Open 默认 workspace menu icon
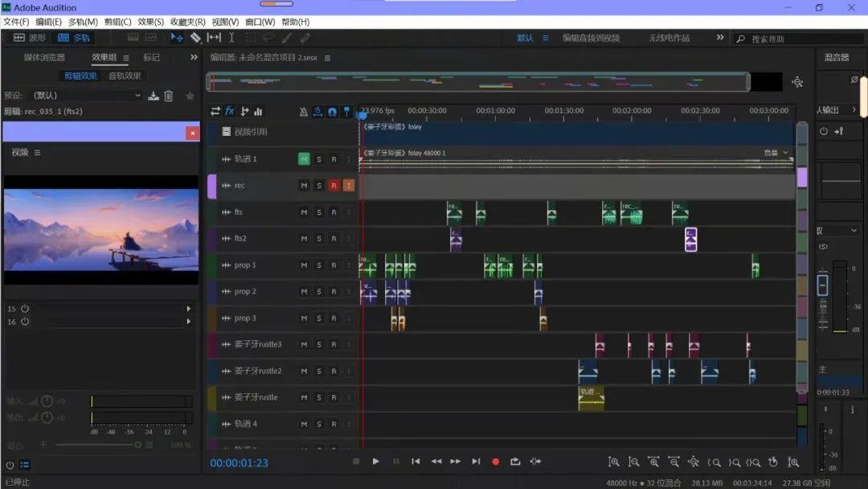The height and width of the screenshot is (489, 868). click(545, 38)
